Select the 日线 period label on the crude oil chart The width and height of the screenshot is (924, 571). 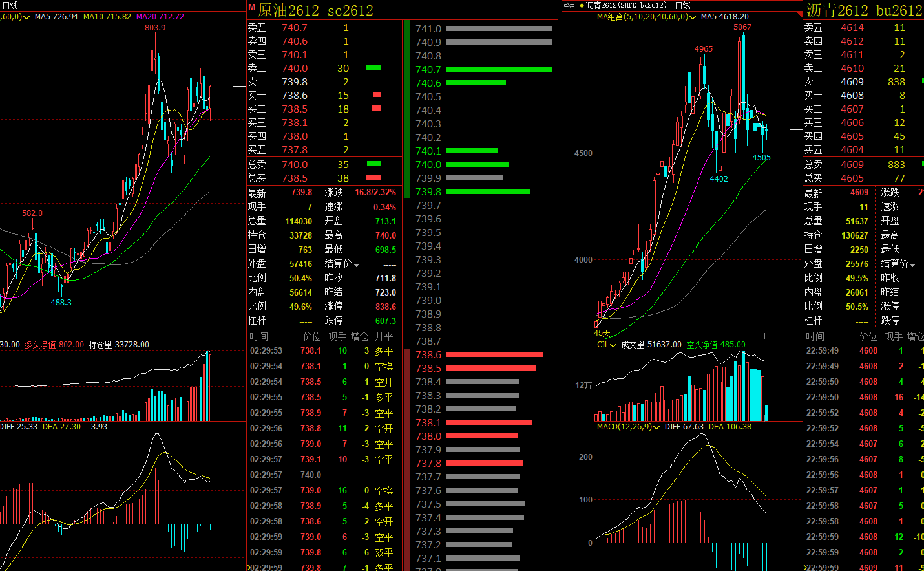10,5
